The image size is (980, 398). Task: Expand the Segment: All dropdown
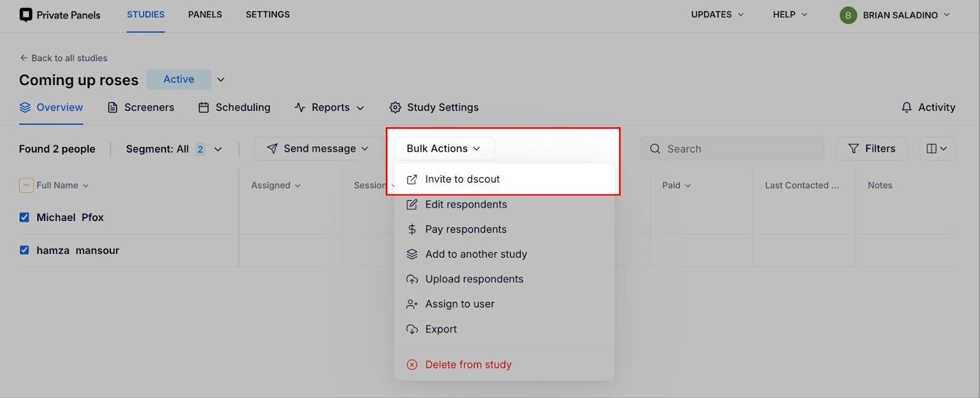click(x=173, y=149)
